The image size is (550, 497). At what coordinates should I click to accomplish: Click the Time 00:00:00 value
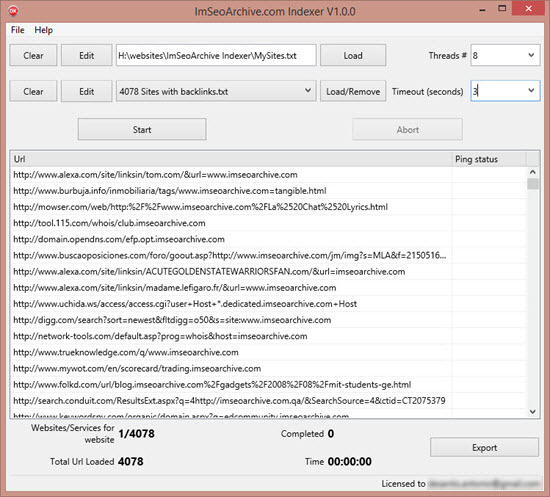[x=349, y=462]
